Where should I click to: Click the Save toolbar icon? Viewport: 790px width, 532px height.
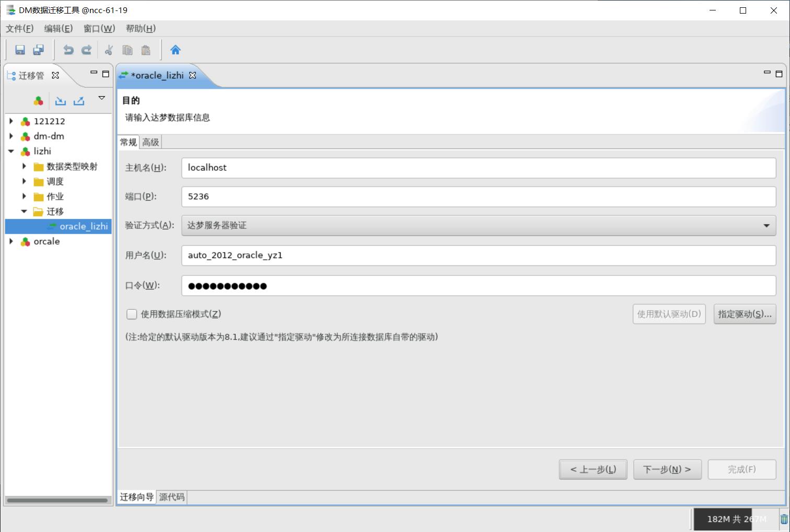pos(20,50)
